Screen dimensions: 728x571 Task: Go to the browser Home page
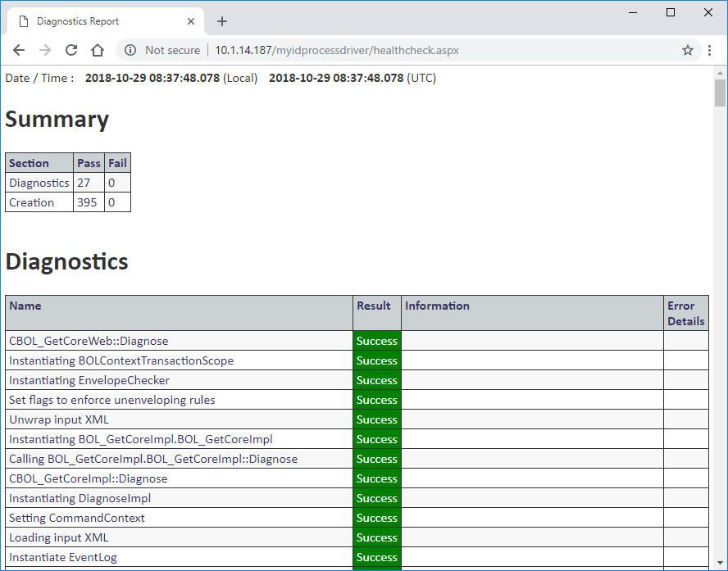pos(98,50)
